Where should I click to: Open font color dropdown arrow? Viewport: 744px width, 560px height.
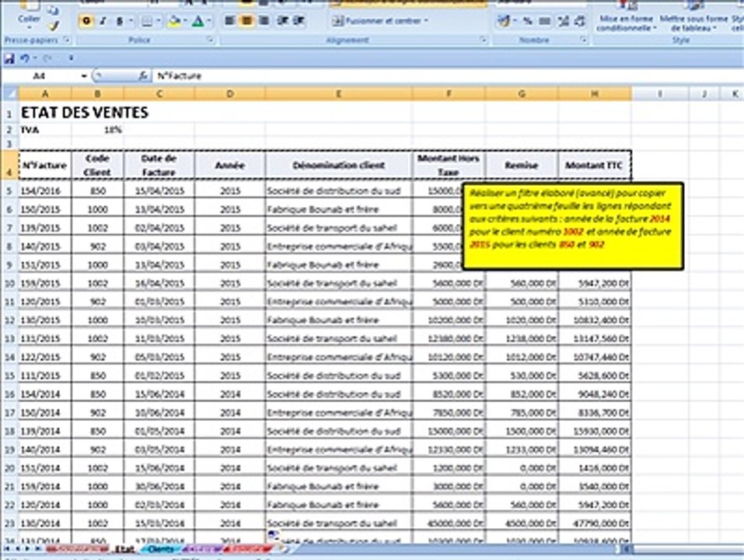(209, 21)
